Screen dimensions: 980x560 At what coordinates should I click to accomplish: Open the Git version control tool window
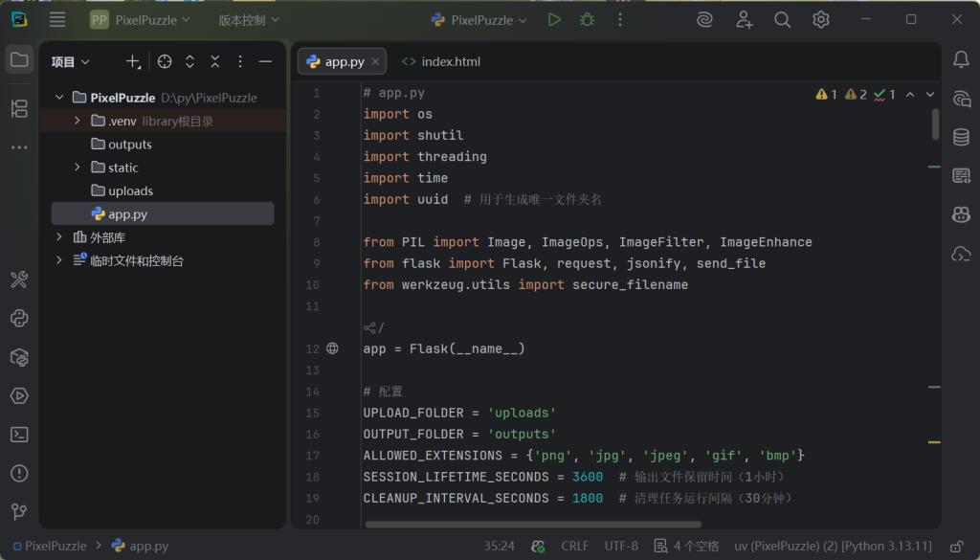click(x=19, y=511)
